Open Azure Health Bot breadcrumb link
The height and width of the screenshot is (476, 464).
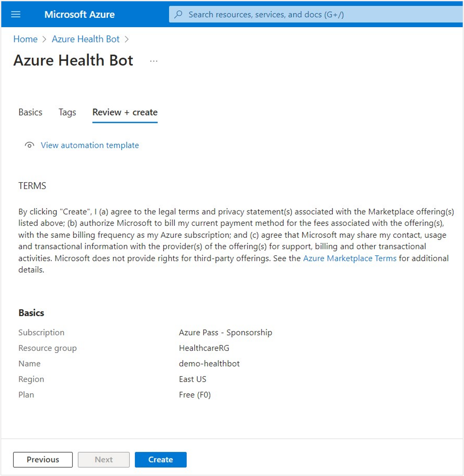[85, 39]
